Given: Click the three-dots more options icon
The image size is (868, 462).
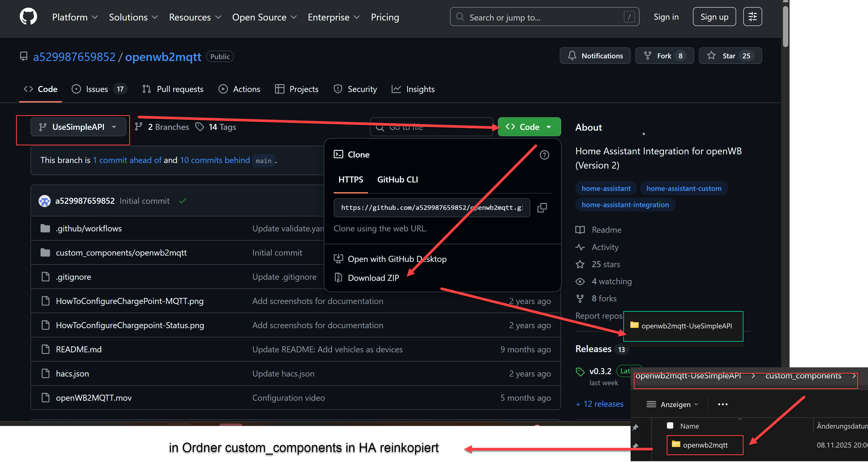Looking at the screenshot, I should (722, 404).
